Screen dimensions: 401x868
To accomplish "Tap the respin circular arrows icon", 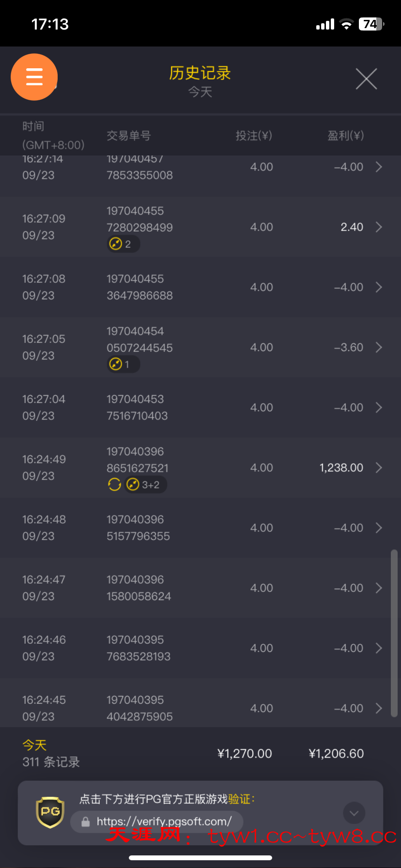I will pyautogui.click(x=114, y=484).
